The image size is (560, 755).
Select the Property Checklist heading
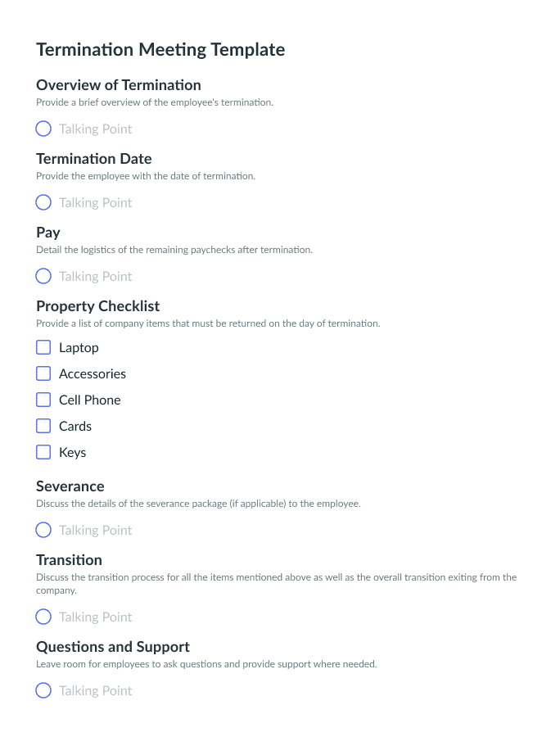click(97, 306)
